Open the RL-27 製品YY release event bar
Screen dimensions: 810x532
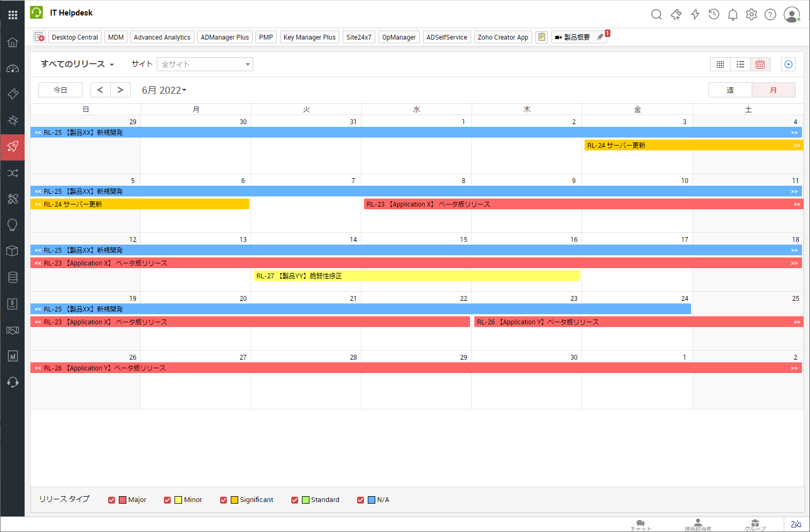(x=417, y=276)
